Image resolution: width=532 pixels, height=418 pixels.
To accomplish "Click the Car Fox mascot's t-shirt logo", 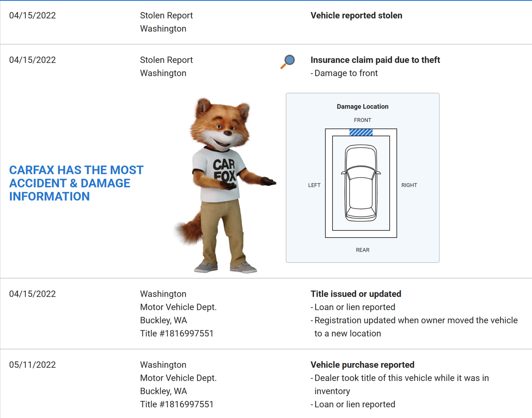I will coord(224,170).
